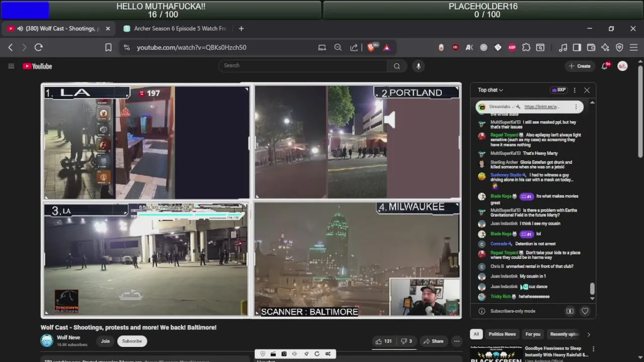Select the For you chip
Image resolution: width=644 pixels, height=362 pixels.
click(x=533, y=334)
